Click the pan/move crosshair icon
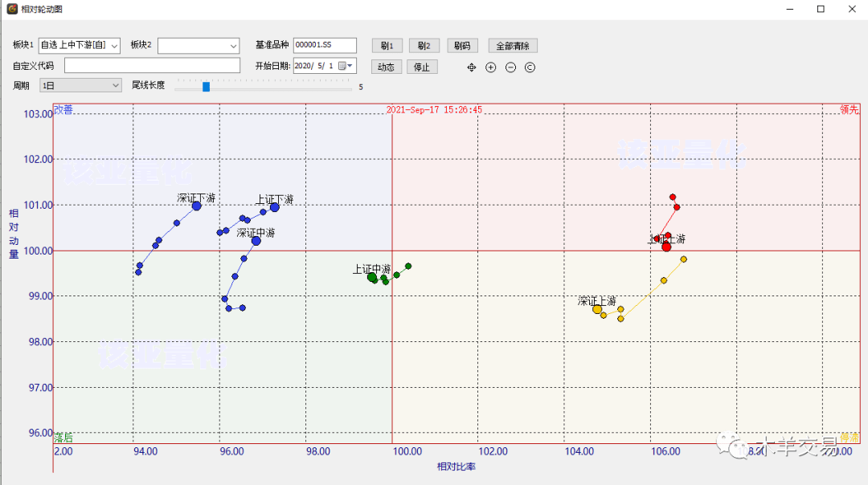Image resolution: width=868 pixels, height=485 pixels. pyautogui.click(x=472, y=67)
